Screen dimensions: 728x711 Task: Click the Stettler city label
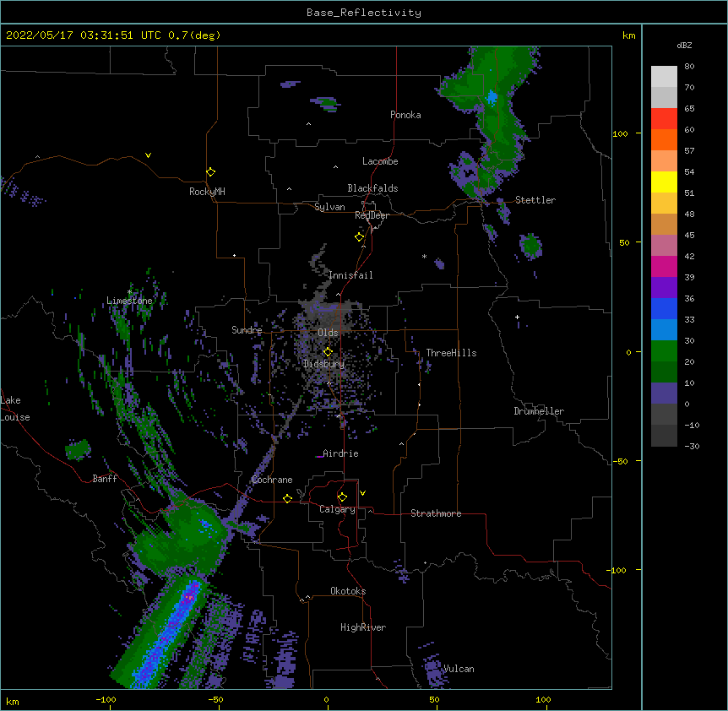click(x=535, y=200)
